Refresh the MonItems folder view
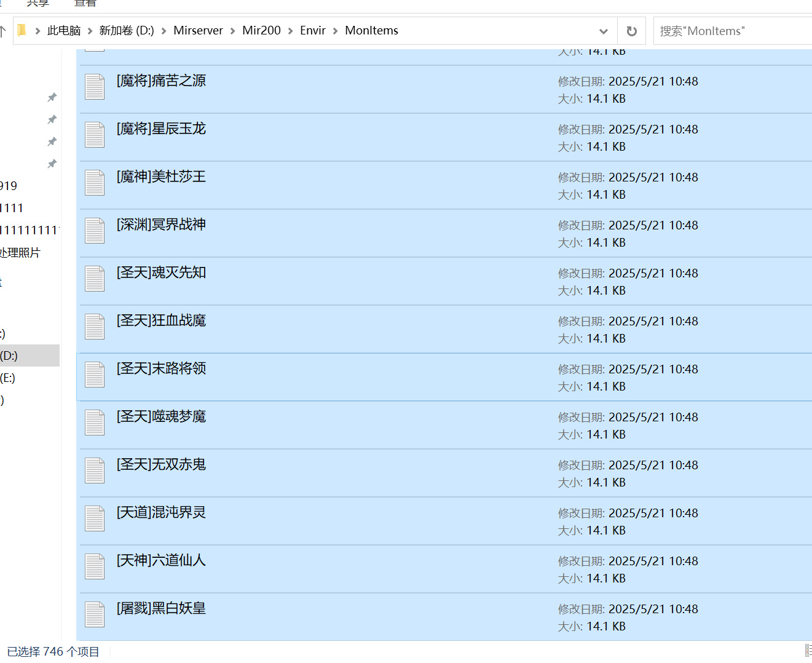 click(631, 31)
